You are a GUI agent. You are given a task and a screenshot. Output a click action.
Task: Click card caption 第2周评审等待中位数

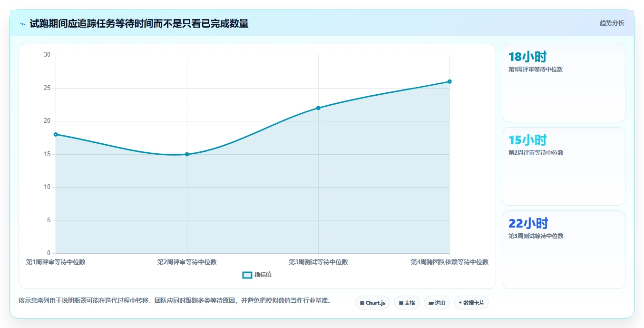tap(536, 153)
